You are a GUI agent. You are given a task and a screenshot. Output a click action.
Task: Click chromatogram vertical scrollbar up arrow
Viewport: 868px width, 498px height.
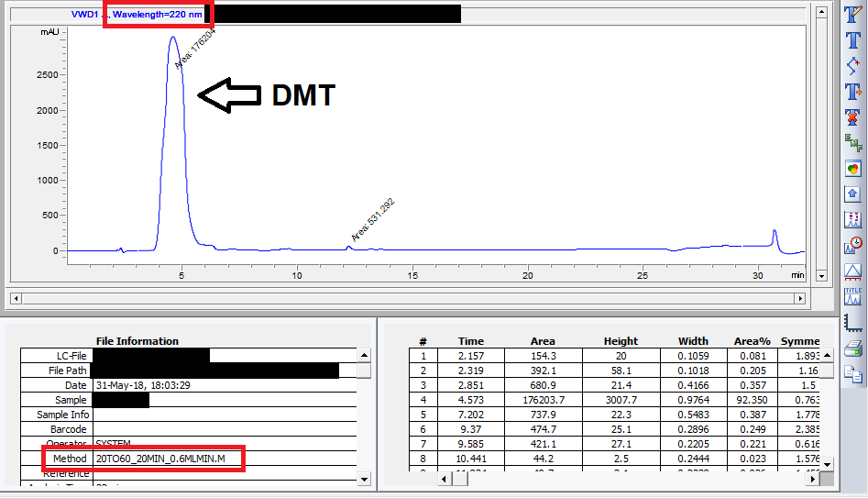tap(821, 12)
